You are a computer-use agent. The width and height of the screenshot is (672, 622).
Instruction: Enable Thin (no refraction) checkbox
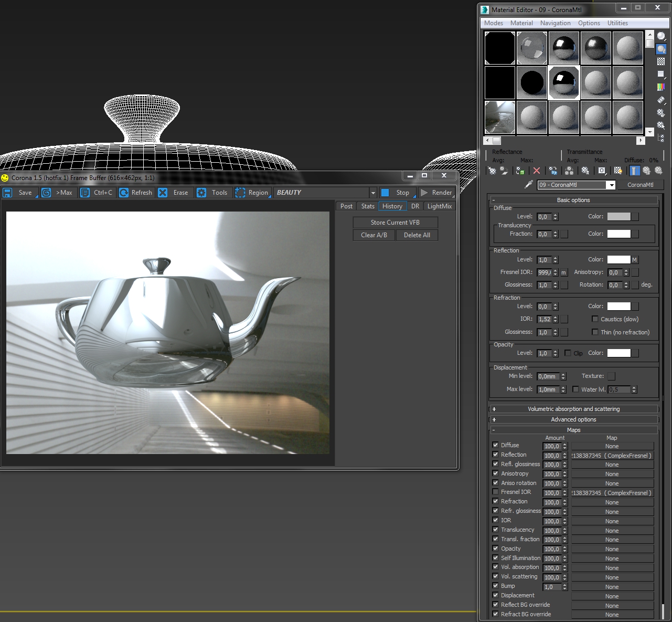coord(595,332)
